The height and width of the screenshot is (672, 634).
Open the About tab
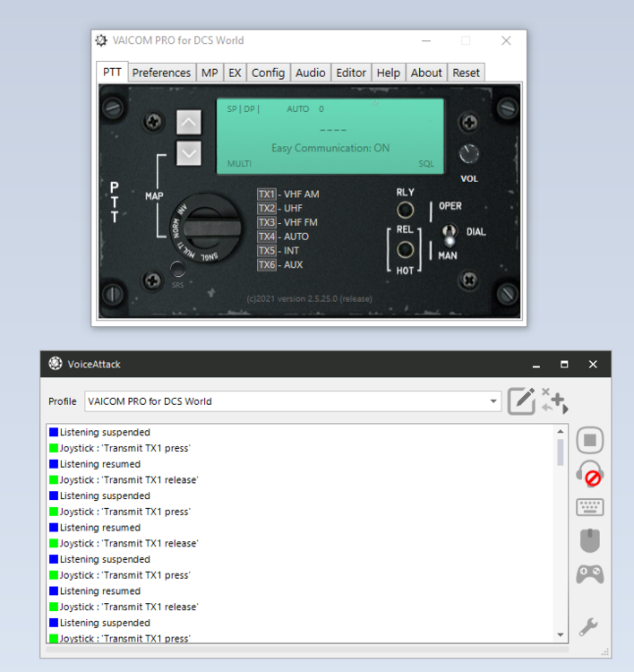(x=426, y=73)
